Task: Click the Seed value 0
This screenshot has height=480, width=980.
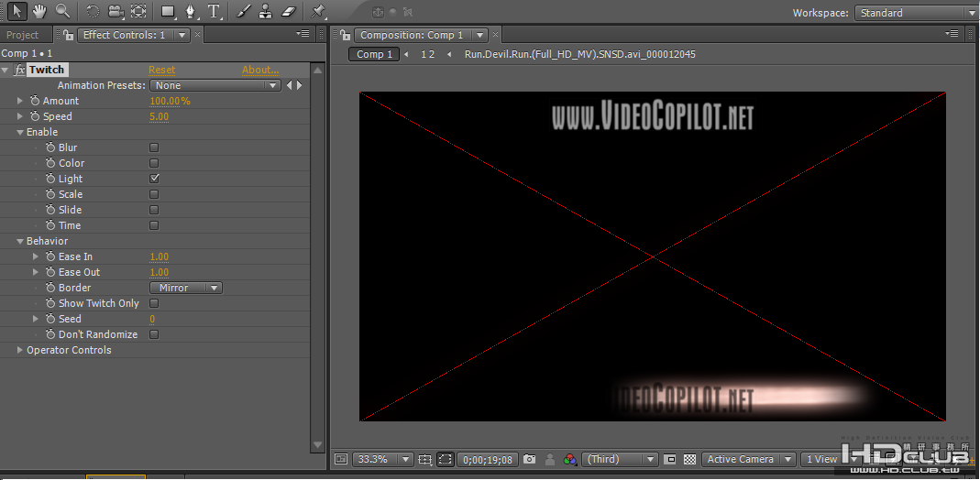Action: pos(152,320)
